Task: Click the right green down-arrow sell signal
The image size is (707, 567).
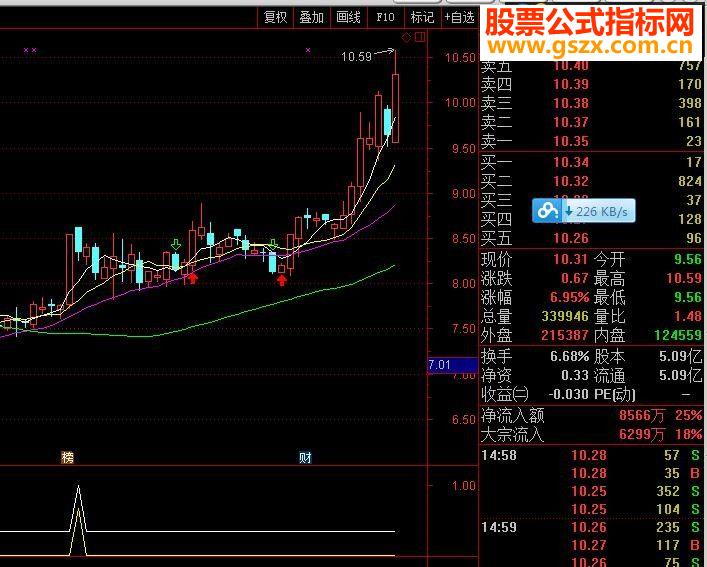Action: click(273, 245)
